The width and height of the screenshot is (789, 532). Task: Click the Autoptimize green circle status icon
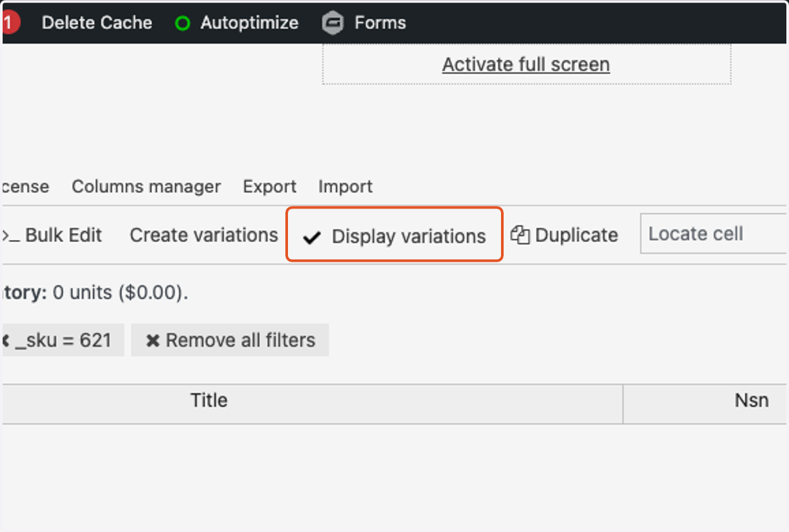(182, 23)
